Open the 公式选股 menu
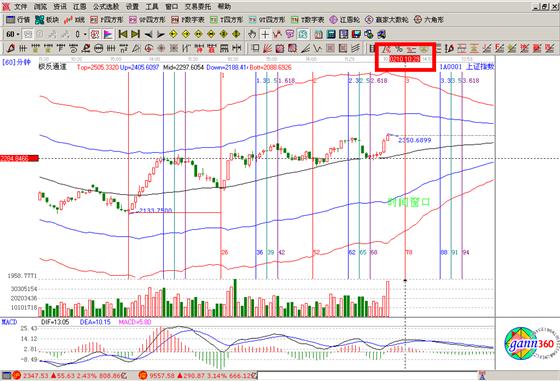Screen dimensions: 560x381 105,6
